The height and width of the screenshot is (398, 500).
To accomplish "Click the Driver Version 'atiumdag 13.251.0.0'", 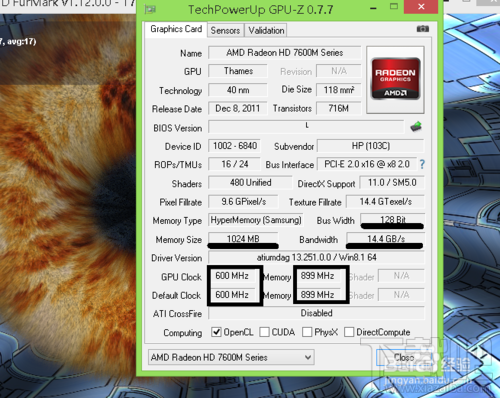I will (x=316, y=257).
